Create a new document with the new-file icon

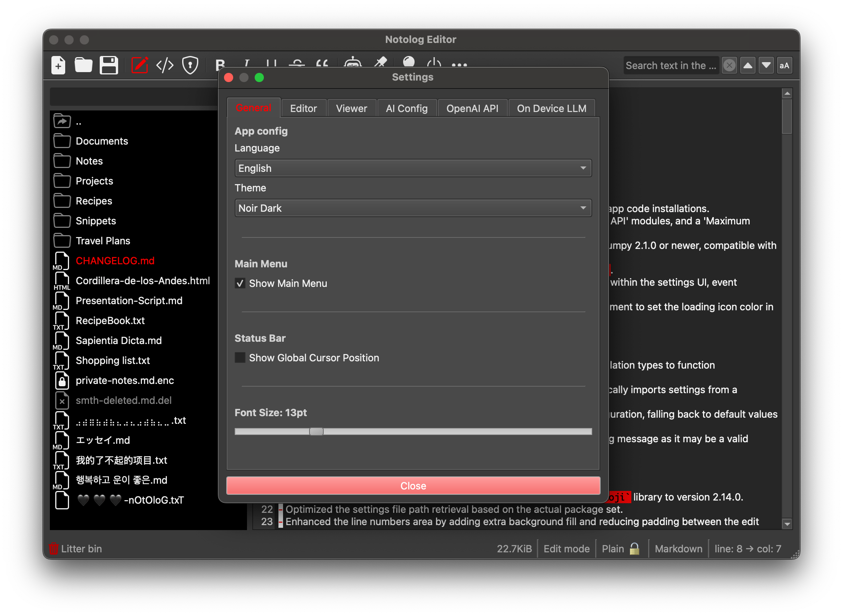58,65
